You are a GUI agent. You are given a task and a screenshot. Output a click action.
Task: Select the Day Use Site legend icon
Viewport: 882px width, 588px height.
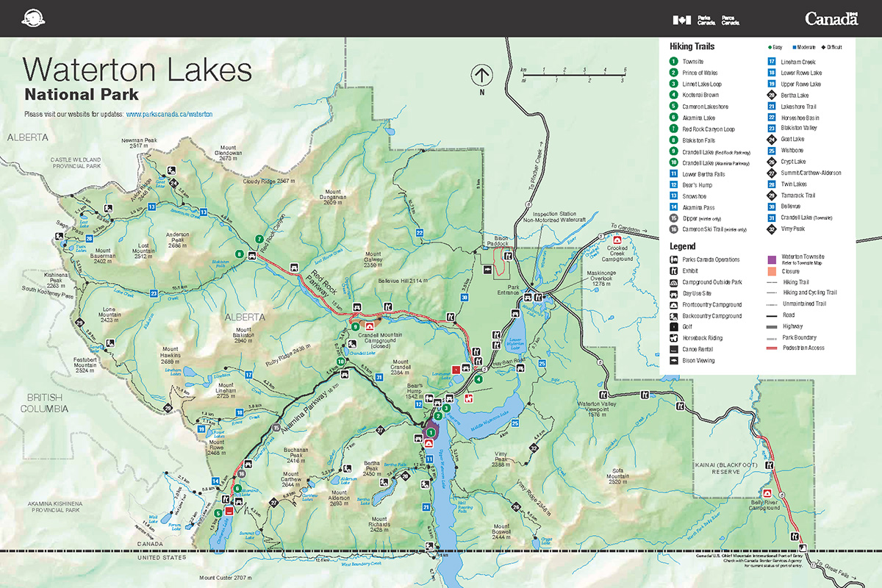673,293
